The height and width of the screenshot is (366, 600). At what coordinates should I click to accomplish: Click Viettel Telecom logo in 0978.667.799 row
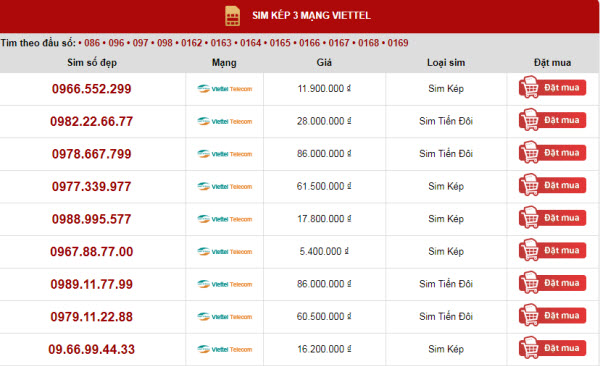tap(225, 154)
